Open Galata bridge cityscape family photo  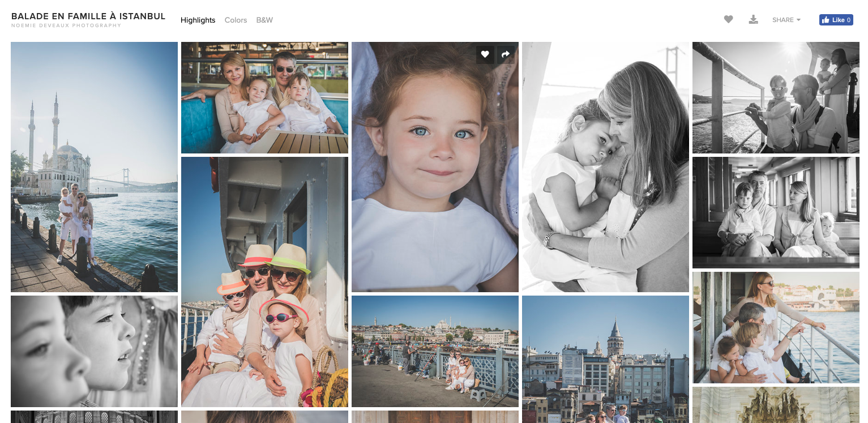click(x=435, y=351)
